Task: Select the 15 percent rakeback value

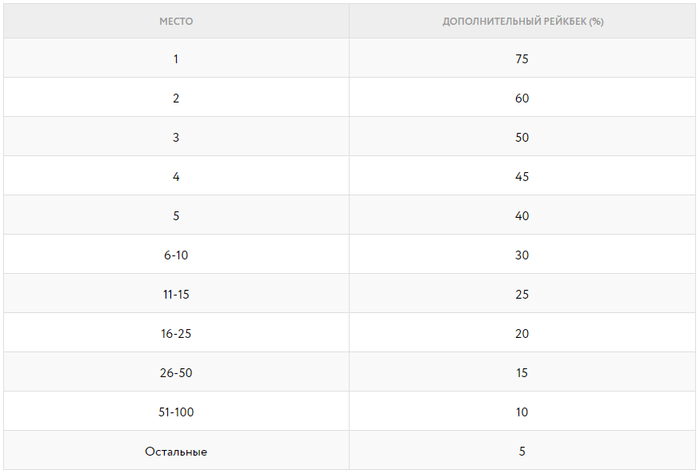Action: point(522,373)
